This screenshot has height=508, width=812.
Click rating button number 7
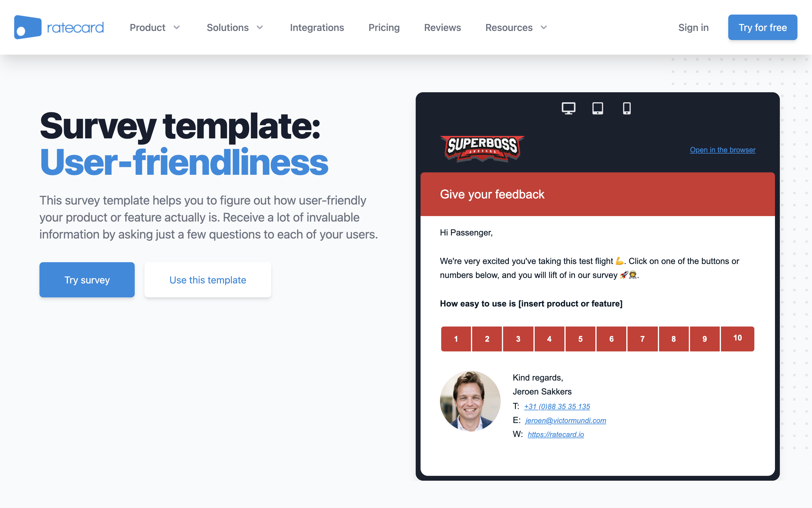click(643, 338)
